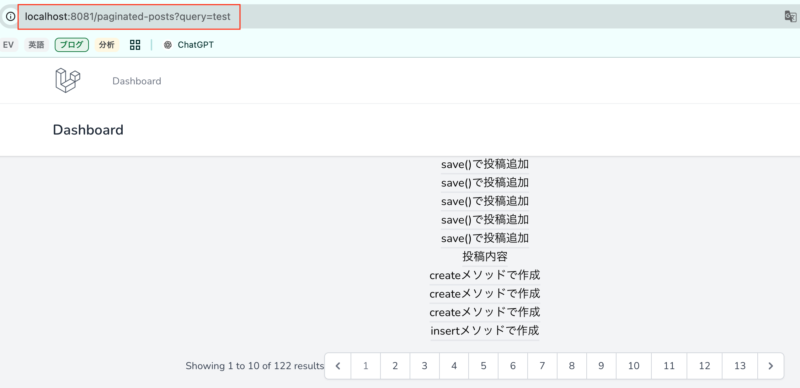The height and width of the screenshot is (388, 800).
Task: Go to pagination page 13
Action: (x=740, y=366)
